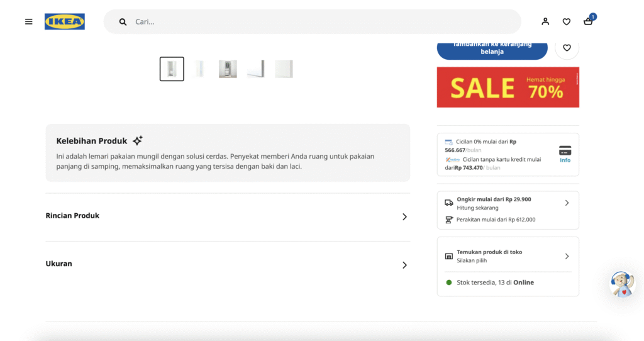Open the chat assistant mascot icon

click(x=622, y=284)
